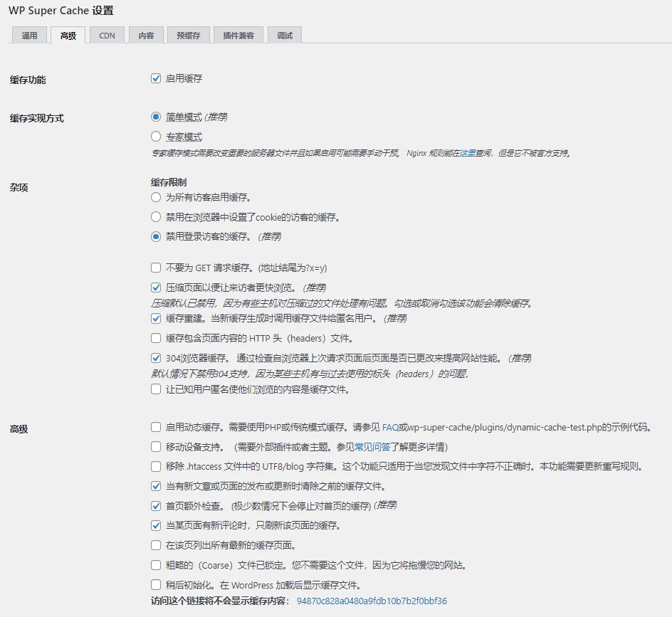Image resolution: width=672 pixels, height=617 pixels.
Task: Open the 预缓存 tab
Action: 189,35
